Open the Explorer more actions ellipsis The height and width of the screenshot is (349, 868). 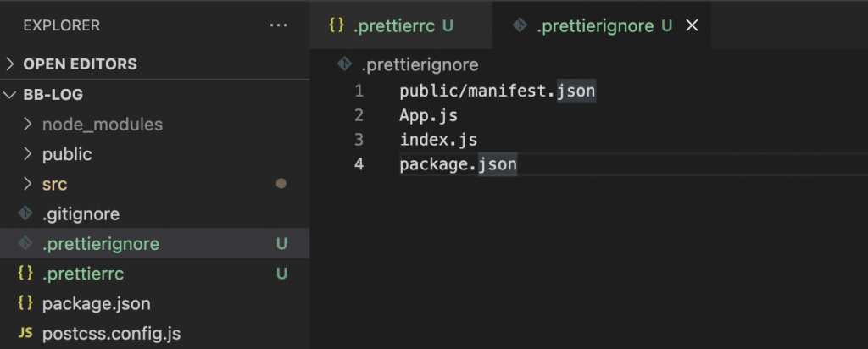(x=278, y=25)
